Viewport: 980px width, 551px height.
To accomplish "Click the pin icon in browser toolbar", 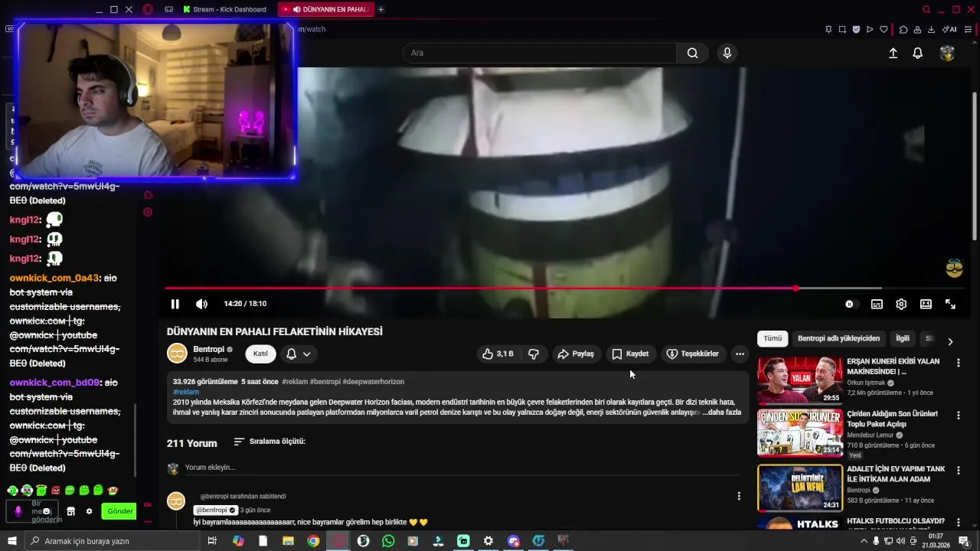I will click(828, 29).
